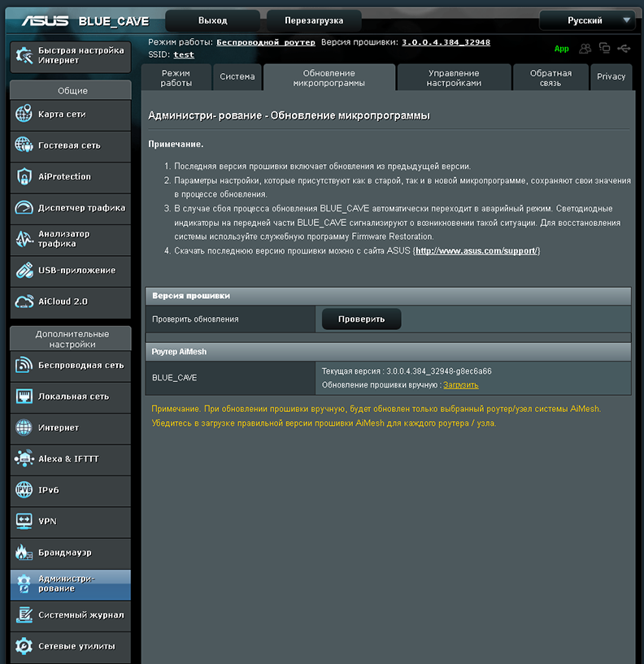Click the Internet (WAN) globe icon

coord(24,427)
